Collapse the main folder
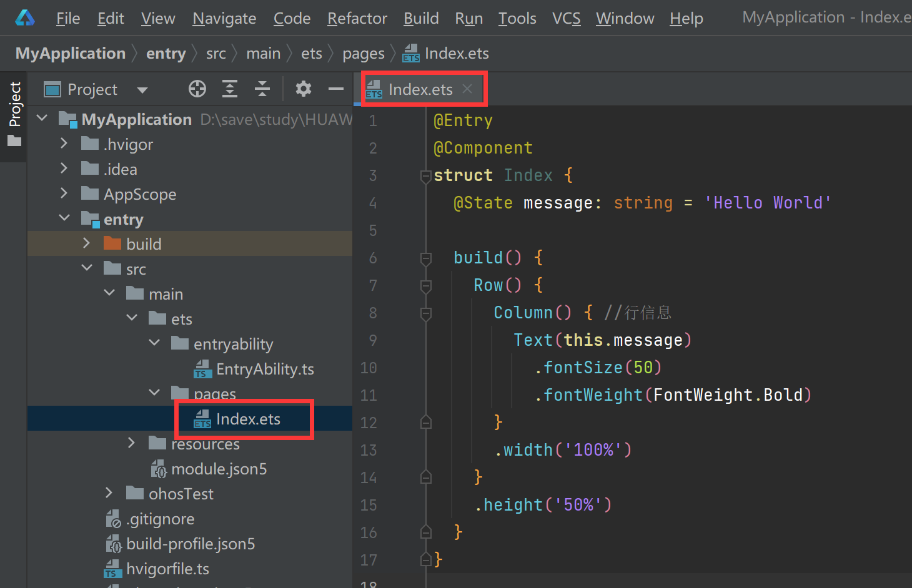Screen dimensions: 912x588 [x=109, y=293]
